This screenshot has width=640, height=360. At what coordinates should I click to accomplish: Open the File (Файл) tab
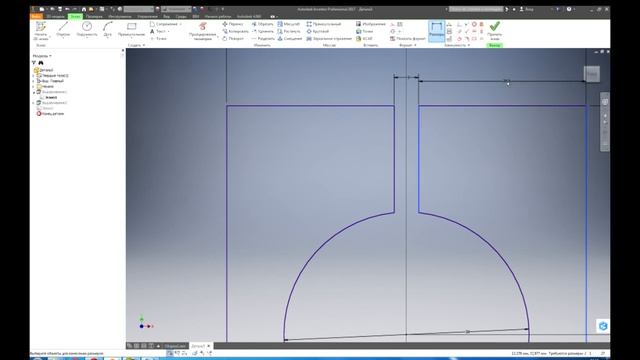coord(36,16)
